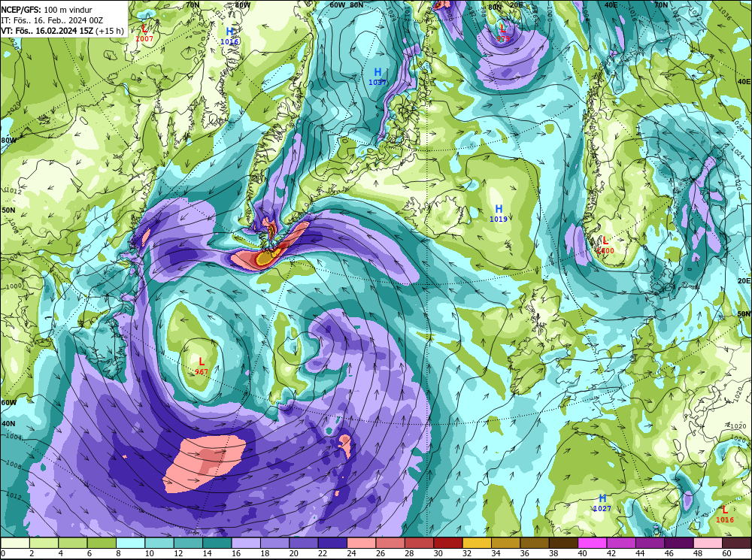This screenshot has height=560, width=752.
Task: Click the '1004' isobar label at left edge
Action: (15, 437)
